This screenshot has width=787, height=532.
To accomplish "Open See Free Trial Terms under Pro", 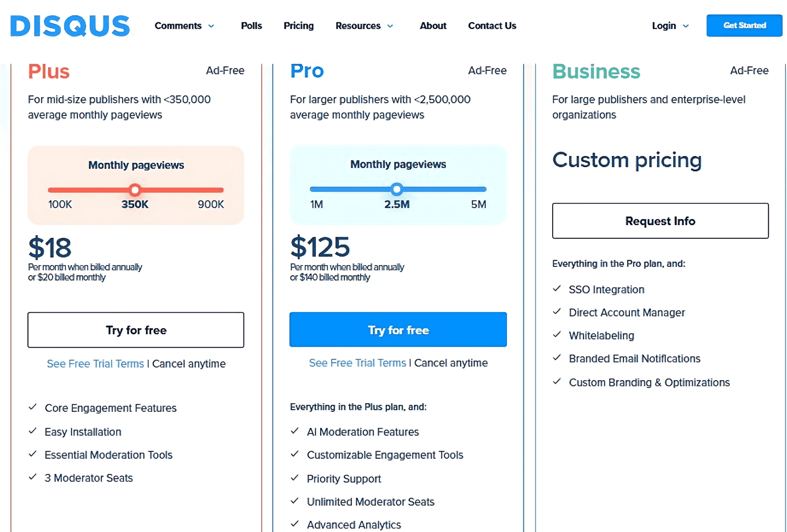I will [x=357, y=363].
